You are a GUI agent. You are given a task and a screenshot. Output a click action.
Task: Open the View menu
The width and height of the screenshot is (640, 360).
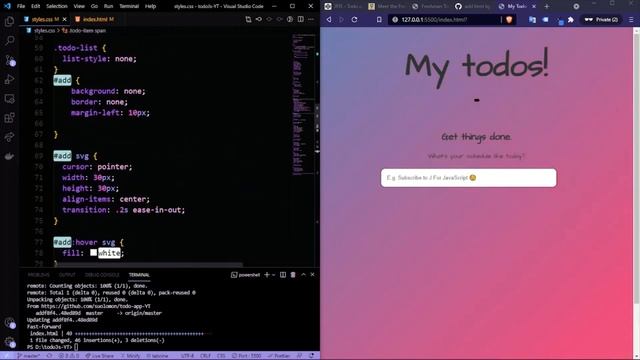pyautogui.click(x=79, y=6)
